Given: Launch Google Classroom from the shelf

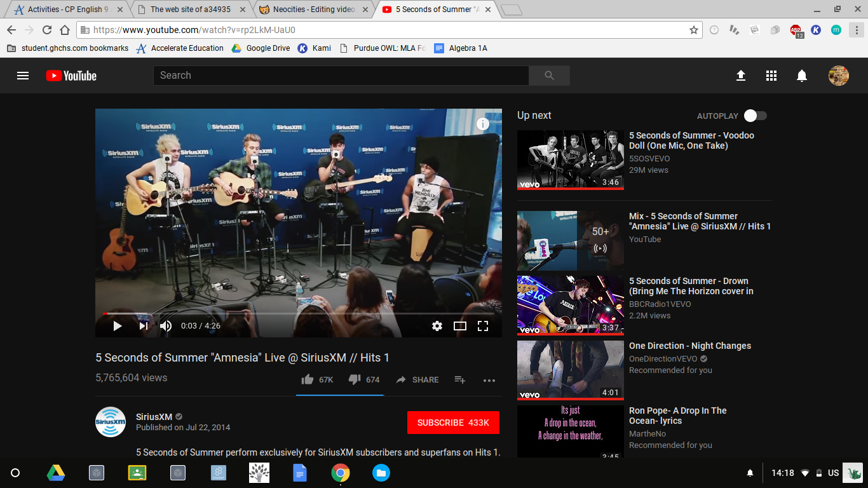Looking at the screenshot, I should [x=137, y=473].
